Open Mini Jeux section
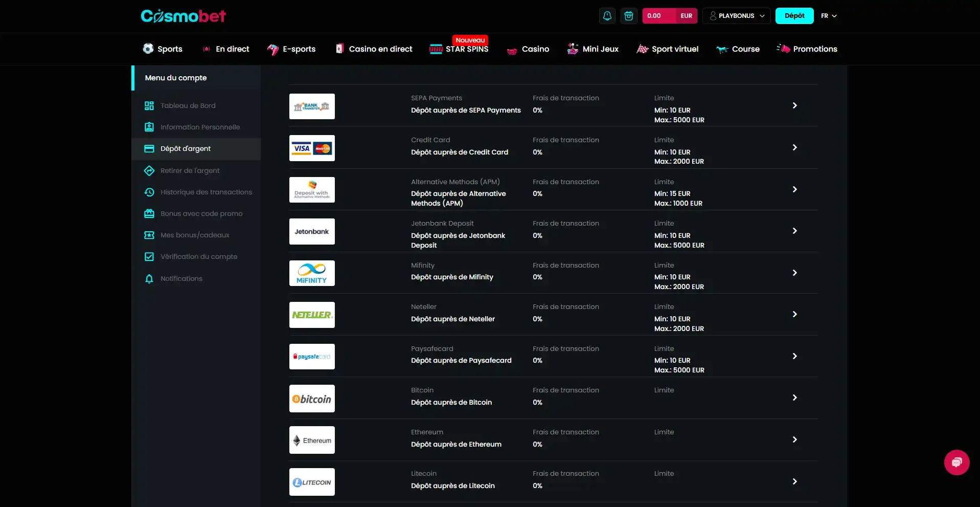Screen dimensions: 980x507 [593, 49]
